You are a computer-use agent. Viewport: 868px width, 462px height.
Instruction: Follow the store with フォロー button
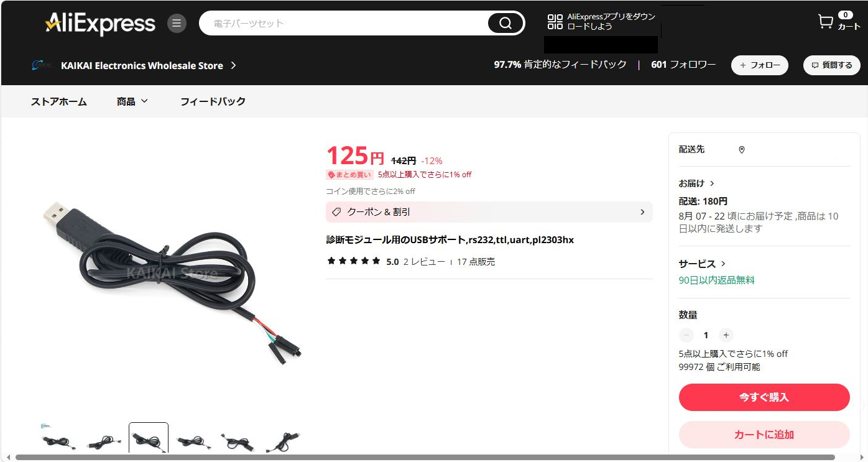point(760,65)
